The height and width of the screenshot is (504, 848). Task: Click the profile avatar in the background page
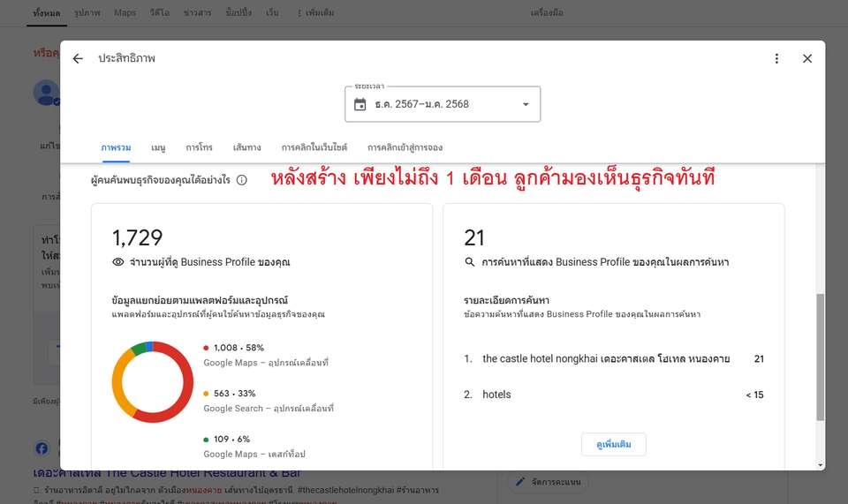[x=47, y=93]
